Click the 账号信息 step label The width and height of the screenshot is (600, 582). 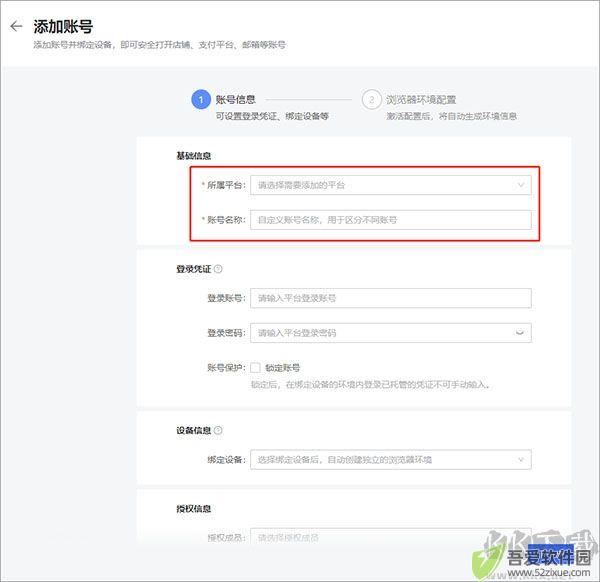[x=235, y=99]
